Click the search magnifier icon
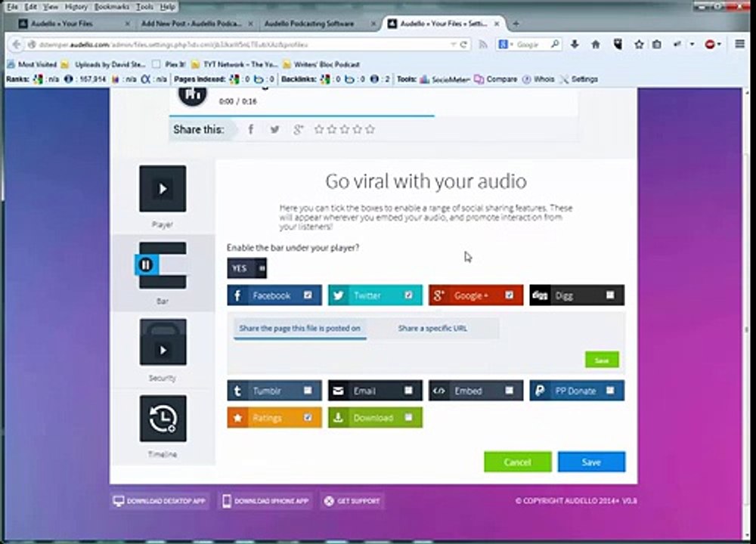This screenshot has width=756, height=544. pos(555,44)
